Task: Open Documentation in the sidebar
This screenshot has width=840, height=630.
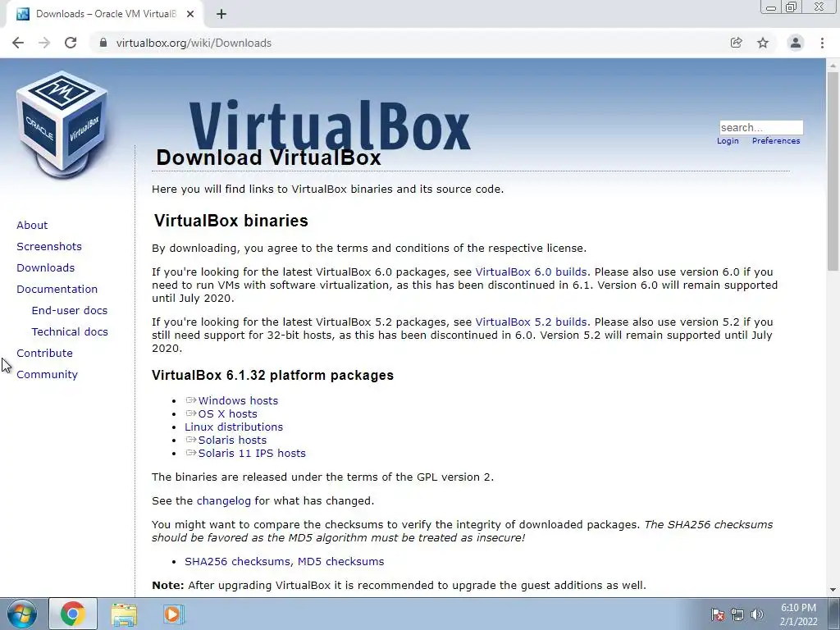Action: [57, 290]
